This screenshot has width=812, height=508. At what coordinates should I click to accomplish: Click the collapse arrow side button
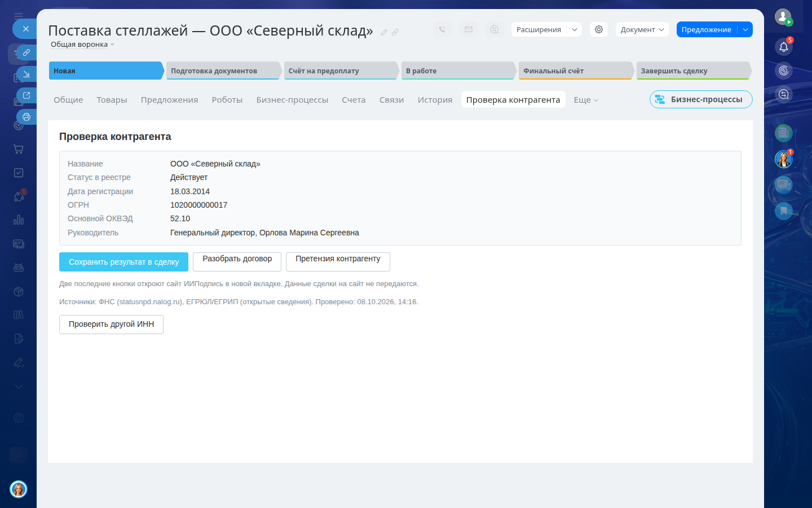pos(27,74)
